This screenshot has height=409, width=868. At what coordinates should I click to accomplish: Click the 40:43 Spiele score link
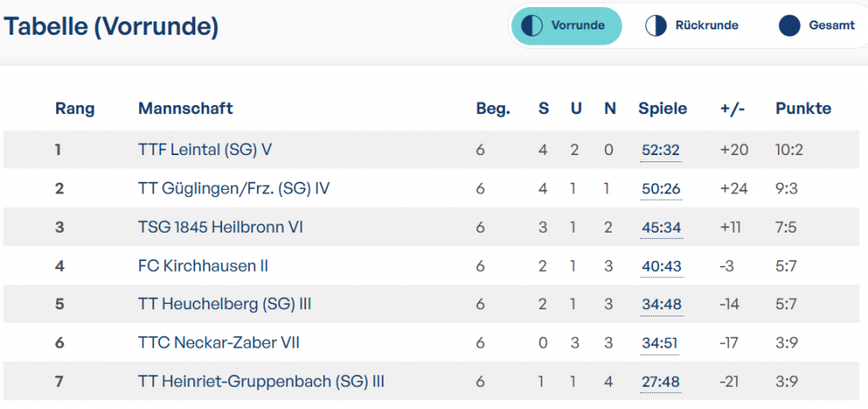coord(661,266)
